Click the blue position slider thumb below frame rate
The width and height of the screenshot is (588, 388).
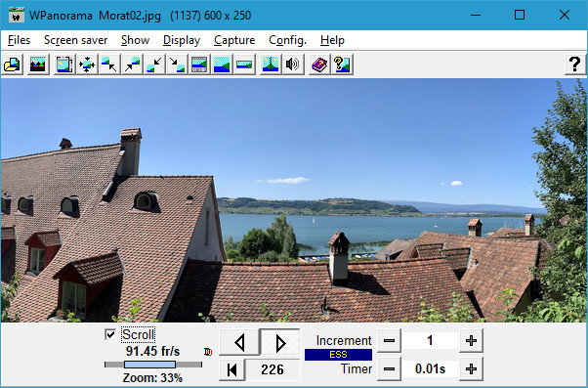click(149, 365)
